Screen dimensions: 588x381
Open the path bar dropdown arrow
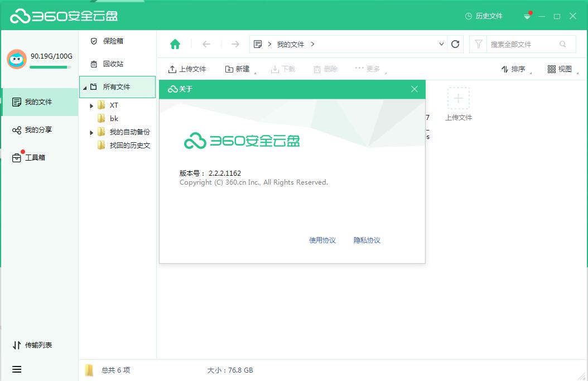coord(441,44)
